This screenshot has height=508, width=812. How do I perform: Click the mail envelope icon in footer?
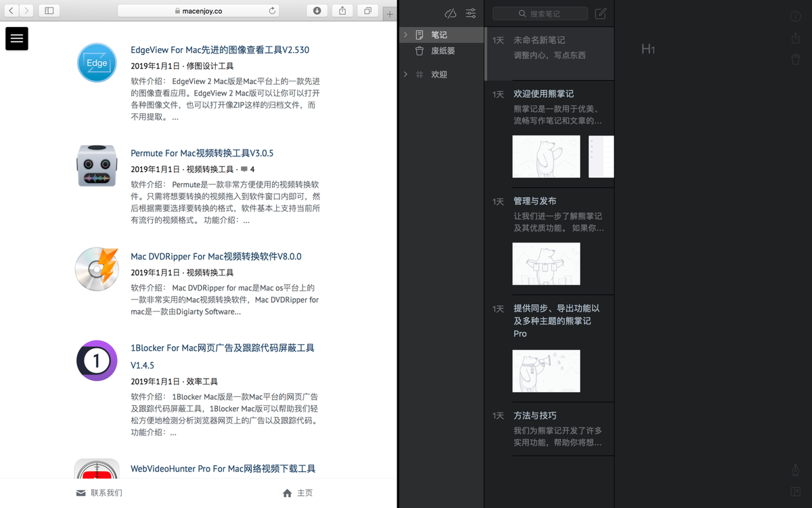coord(81,493)
